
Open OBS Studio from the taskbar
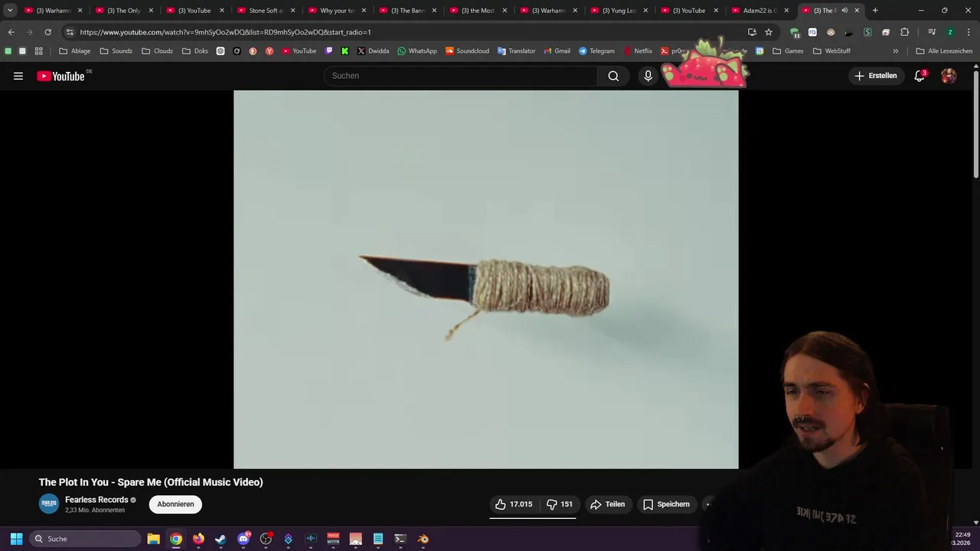[x=266, y=539]
